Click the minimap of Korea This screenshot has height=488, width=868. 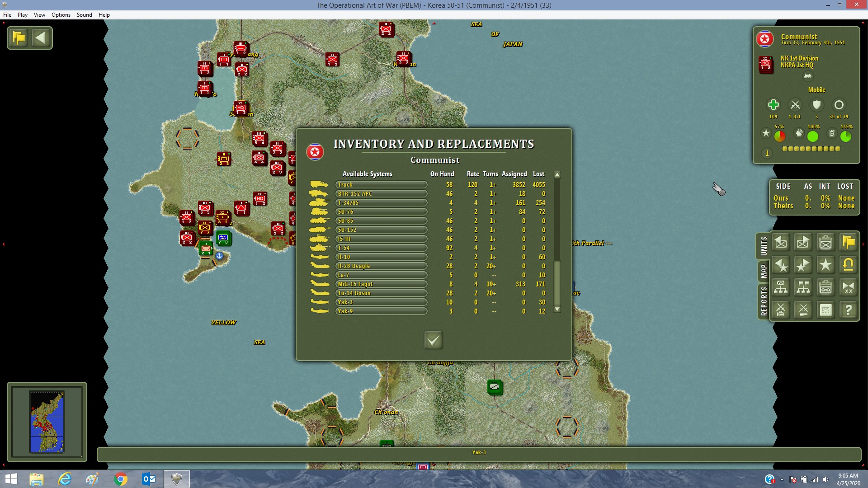click(47, 422)
